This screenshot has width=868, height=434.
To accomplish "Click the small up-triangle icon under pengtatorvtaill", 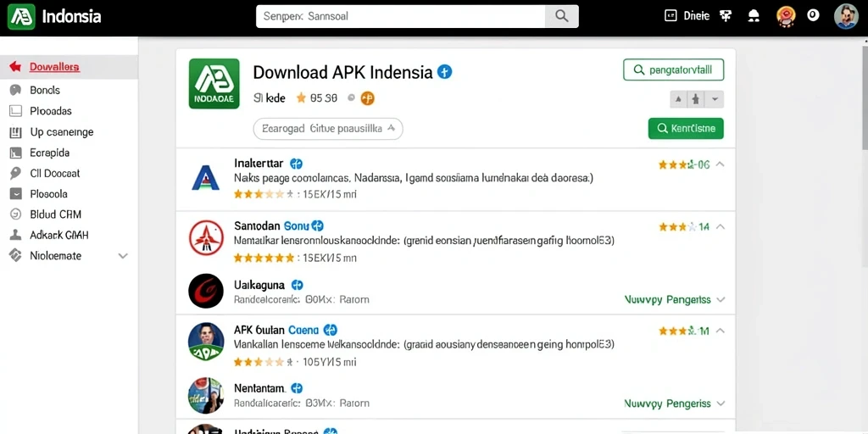I will [x=678, y=100].
